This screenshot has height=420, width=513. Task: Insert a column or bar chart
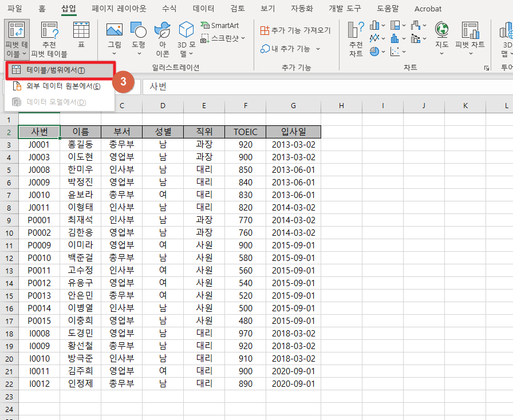(x=374, y=25)
